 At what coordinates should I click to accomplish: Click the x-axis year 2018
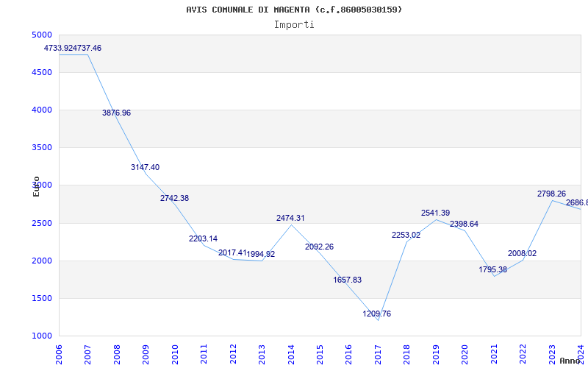click(407, 355)
